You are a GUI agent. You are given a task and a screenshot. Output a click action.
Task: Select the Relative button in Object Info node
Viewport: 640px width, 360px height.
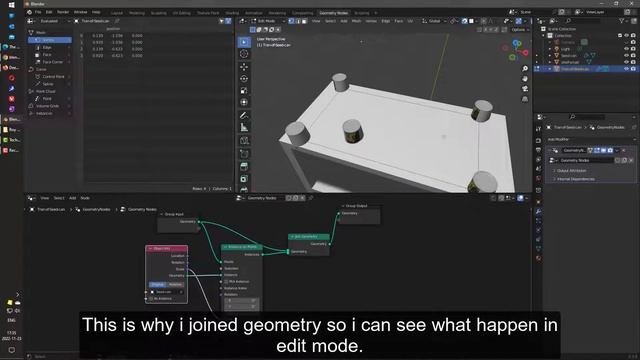pyautogui.click(x=176, y=284)
